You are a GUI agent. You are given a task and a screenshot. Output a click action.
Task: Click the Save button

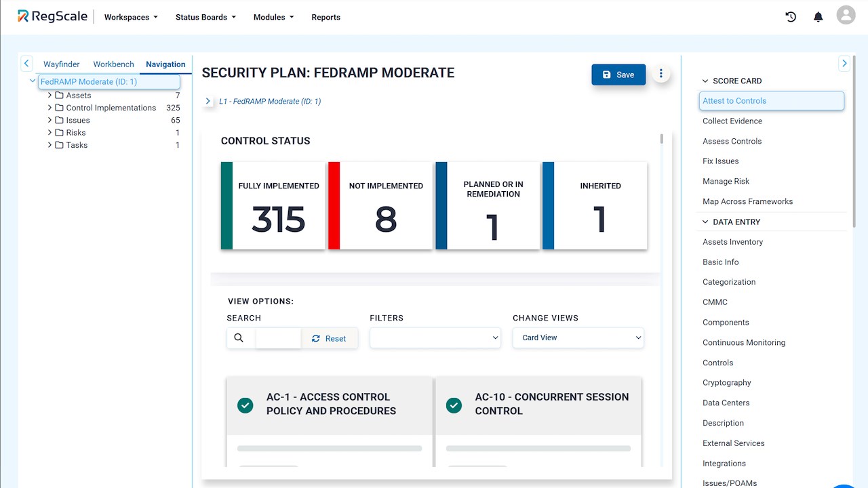(618, 75)
